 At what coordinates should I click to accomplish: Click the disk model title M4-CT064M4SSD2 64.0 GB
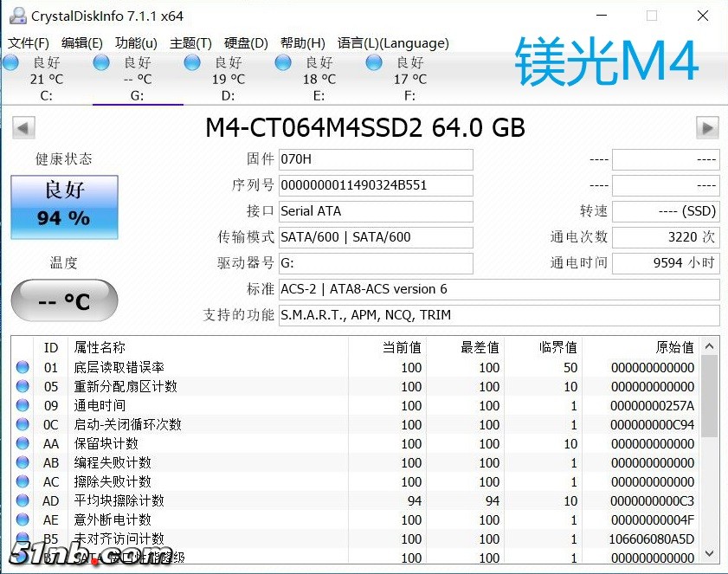point(365,128)
